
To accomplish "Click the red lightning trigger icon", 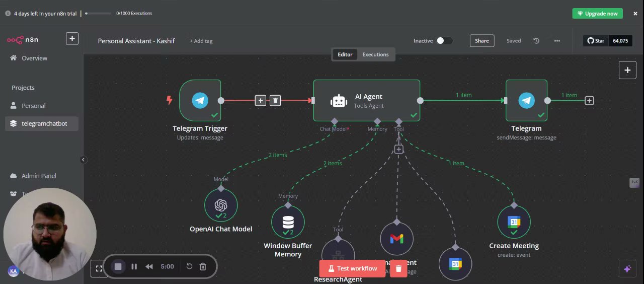I will click(x=170, y=100).
